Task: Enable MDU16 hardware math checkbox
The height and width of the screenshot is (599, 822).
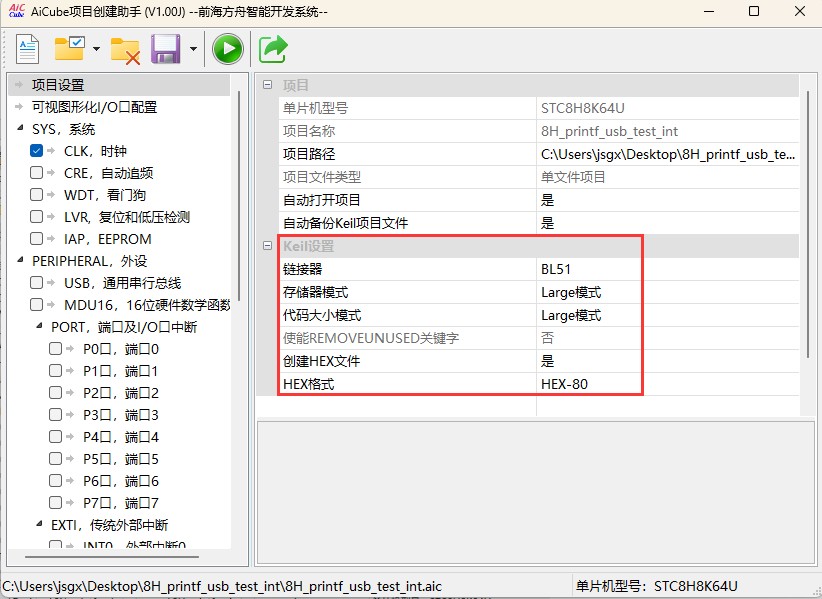Action: [36, 304]
